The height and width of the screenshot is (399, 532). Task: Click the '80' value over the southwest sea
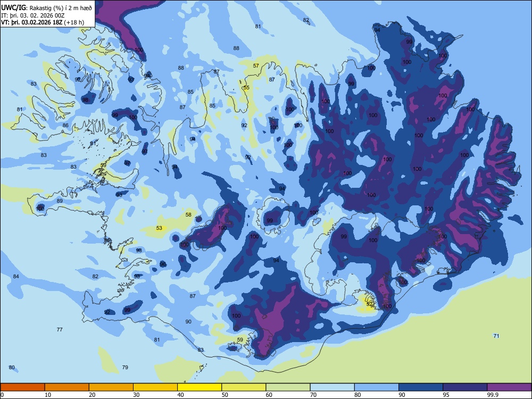pyautogui.click(x=12, y=368)
